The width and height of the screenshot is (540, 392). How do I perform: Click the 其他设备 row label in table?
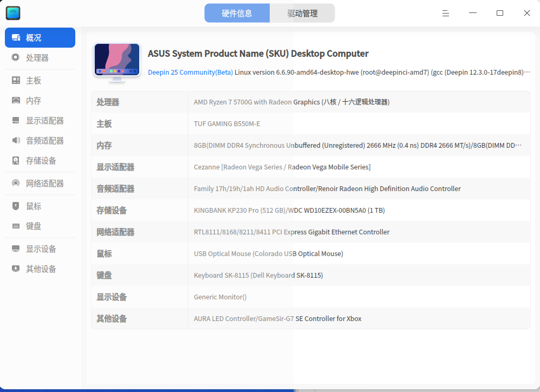click(112, 319)
